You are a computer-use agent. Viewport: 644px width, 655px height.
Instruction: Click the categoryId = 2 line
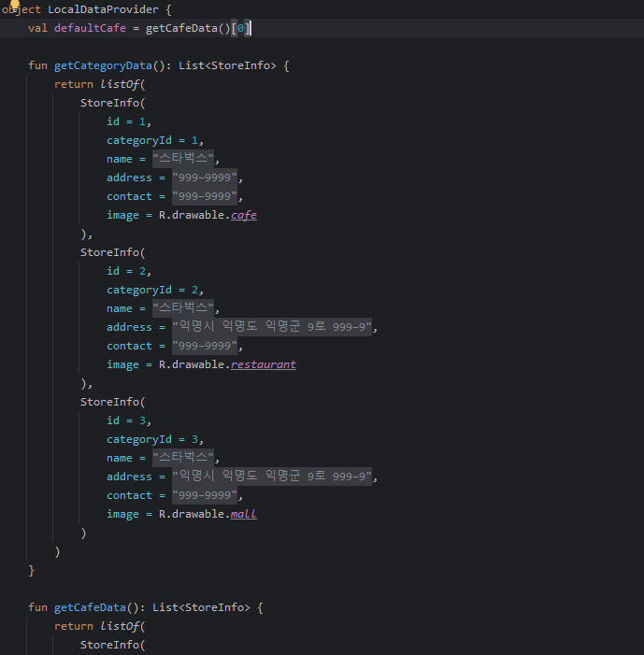[x=155, y=290]
